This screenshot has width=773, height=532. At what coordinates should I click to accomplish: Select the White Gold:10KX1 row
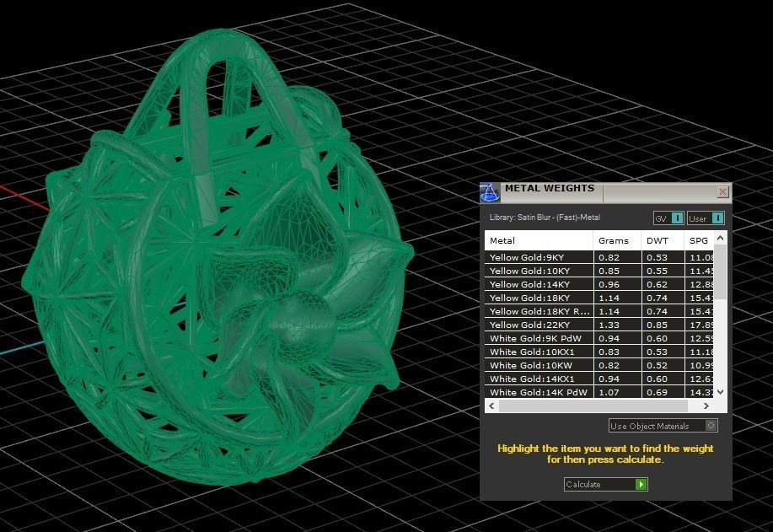pyautogui.click(x=599, y=352)
